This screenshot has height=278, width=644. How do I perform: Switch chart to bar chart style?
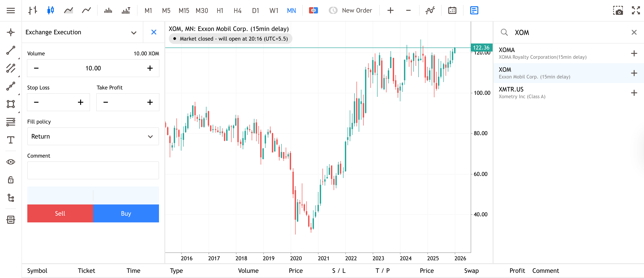[32, 10]
